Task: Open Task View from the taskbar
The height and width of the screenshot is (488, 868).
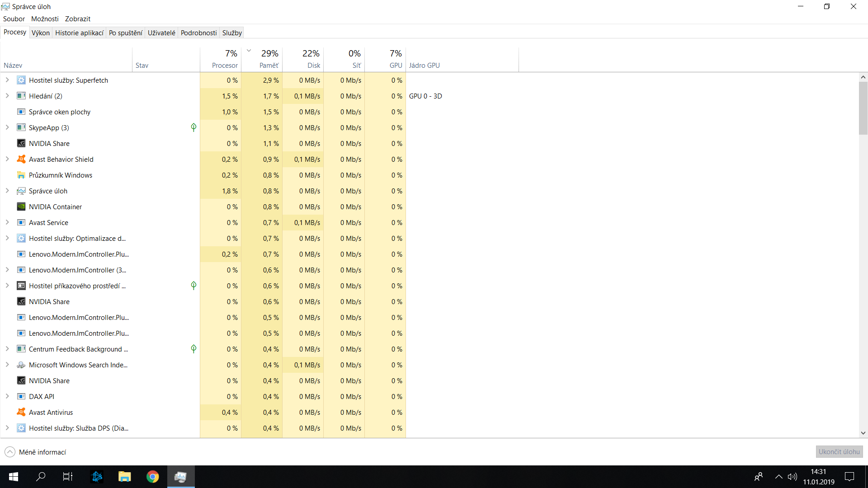Action: (x=68, y=477)
